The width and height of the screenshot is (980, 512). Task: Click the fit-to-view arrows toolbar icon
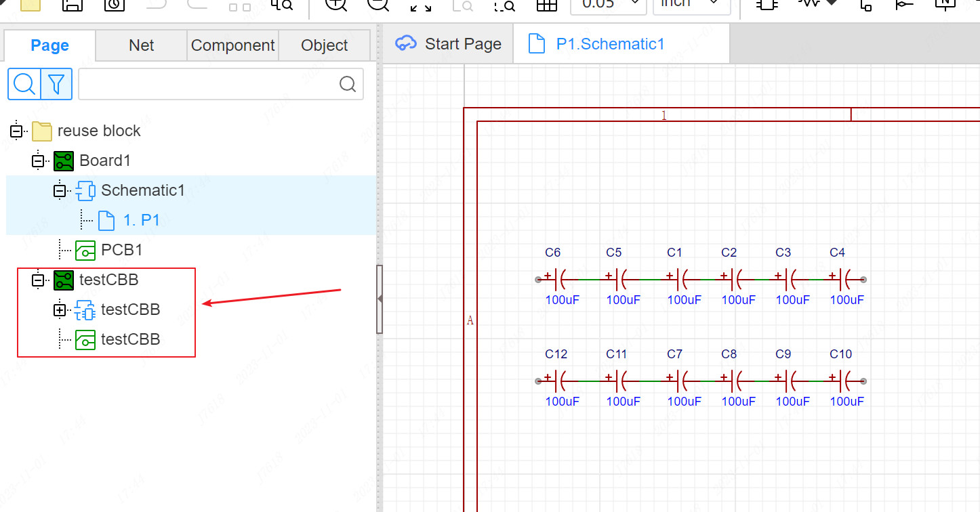[x=421, y=5]
